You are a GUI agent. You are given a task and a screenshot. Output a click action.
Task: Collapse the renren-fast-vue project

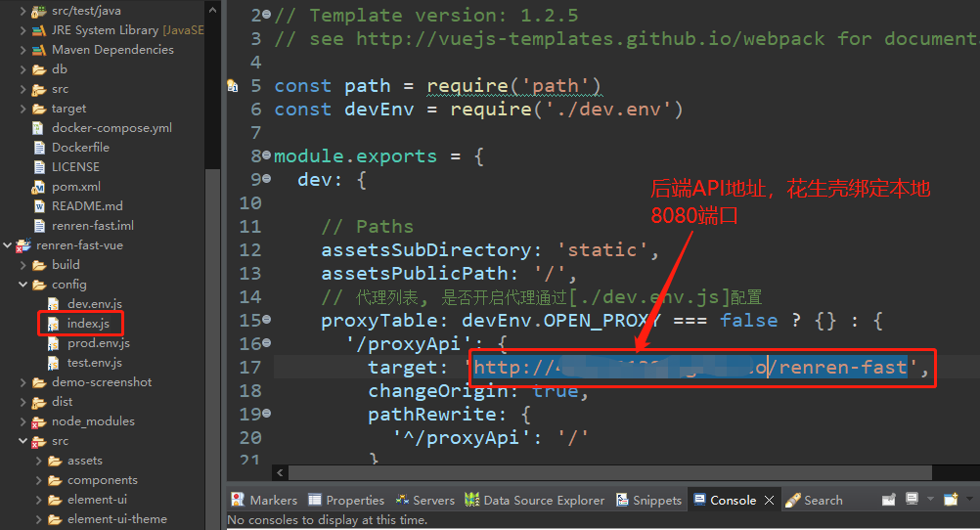(8, 245)
